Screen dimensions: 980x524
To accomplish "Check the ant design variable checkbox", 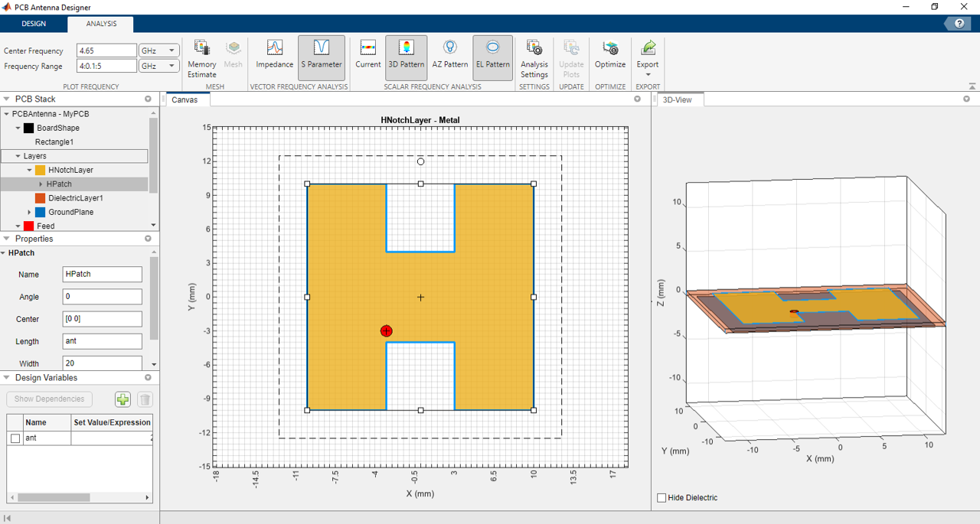I will tap(14, 438).
